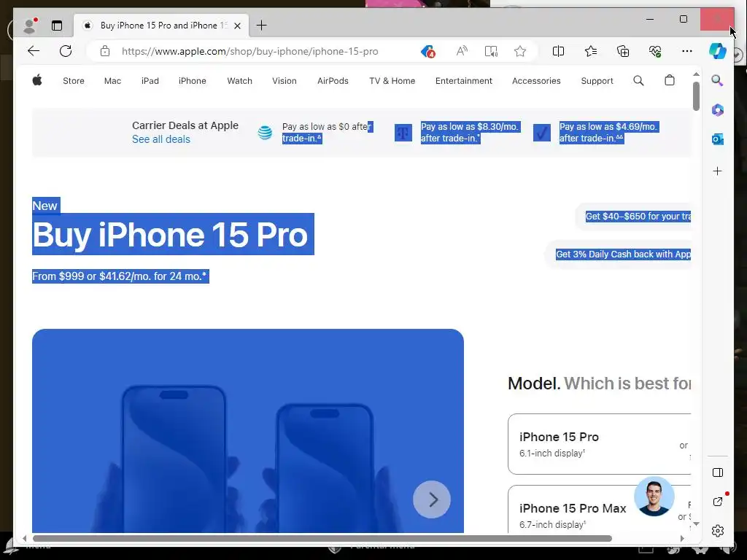The width and height of the screenshot is (747, 560).
Task: Open the Vision menu item
Action: [285, 81]
